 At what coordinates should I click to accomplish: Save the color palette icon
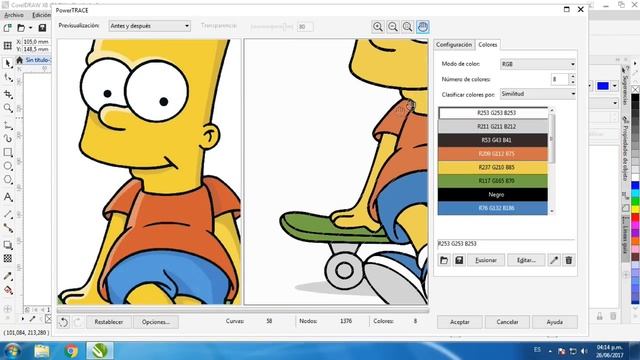tap(459, 260)
